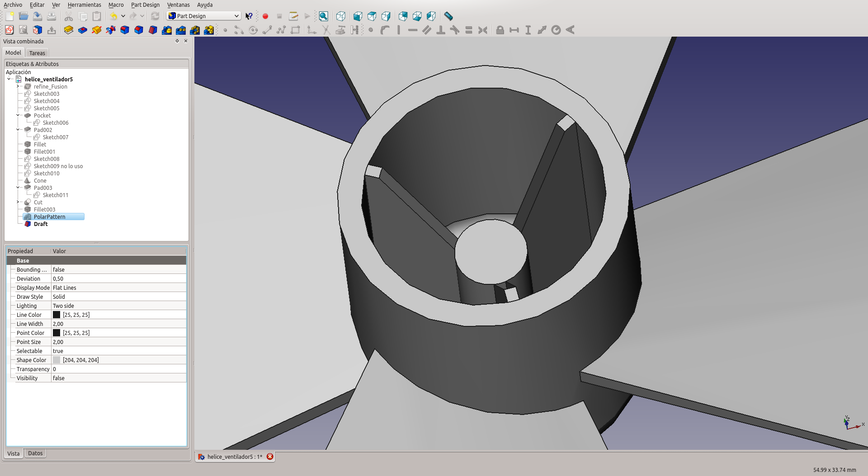
Task: Toggle the Selectable property value
Action: 118,351
